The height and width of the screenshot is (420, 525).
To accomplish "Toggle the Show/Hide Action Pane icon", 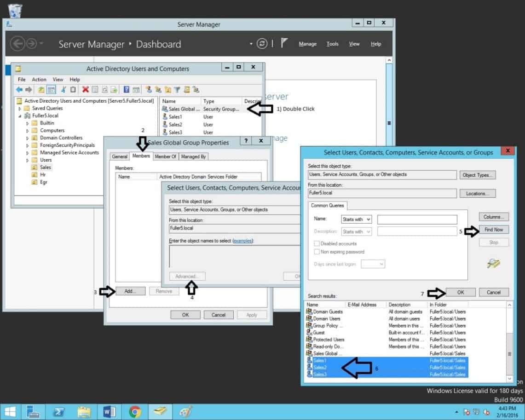I will (136, 90).
